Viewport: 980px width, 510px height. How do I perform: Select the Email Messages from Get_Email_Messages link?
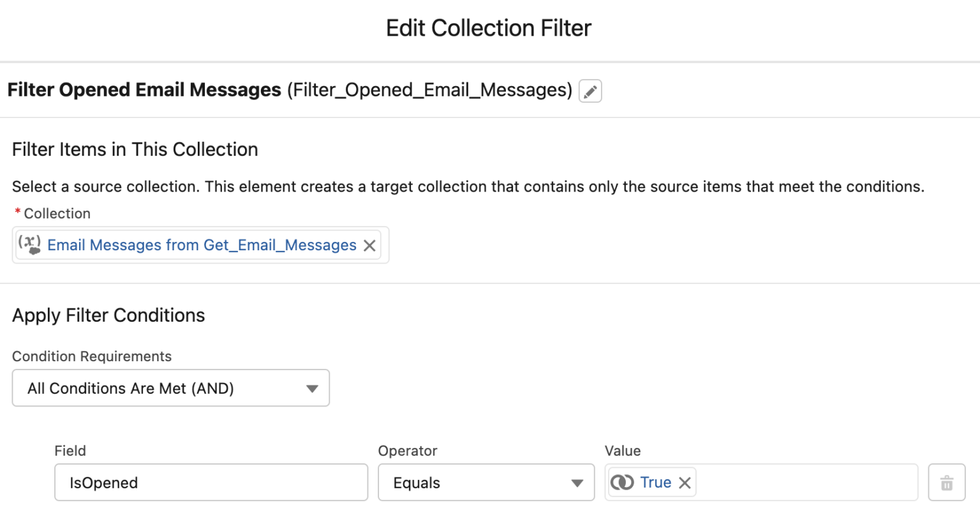pyautogui.click(x=202, y=244)
